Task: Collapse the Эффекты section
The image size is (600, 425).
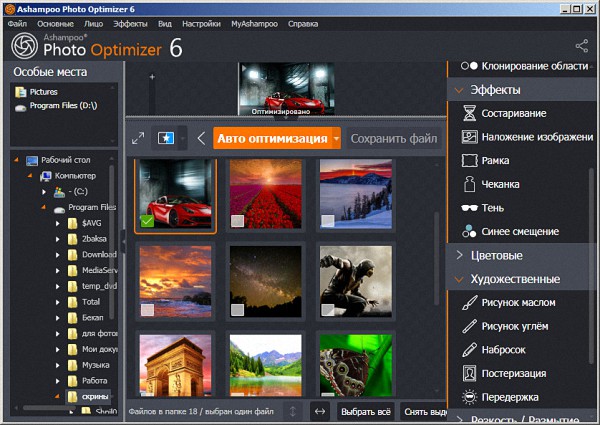Action: click(459, 90)
